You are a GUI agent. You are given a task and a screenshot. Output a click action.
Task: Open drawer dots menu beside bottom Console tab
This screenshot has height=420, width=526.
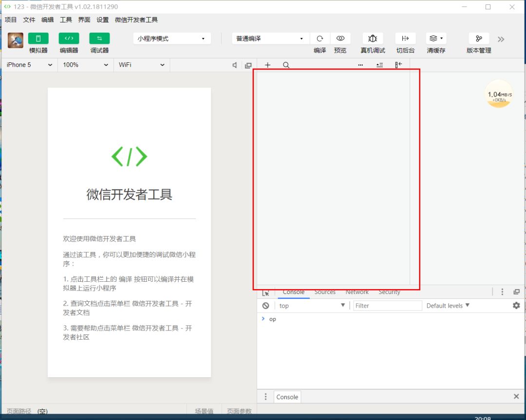[266, 397]
